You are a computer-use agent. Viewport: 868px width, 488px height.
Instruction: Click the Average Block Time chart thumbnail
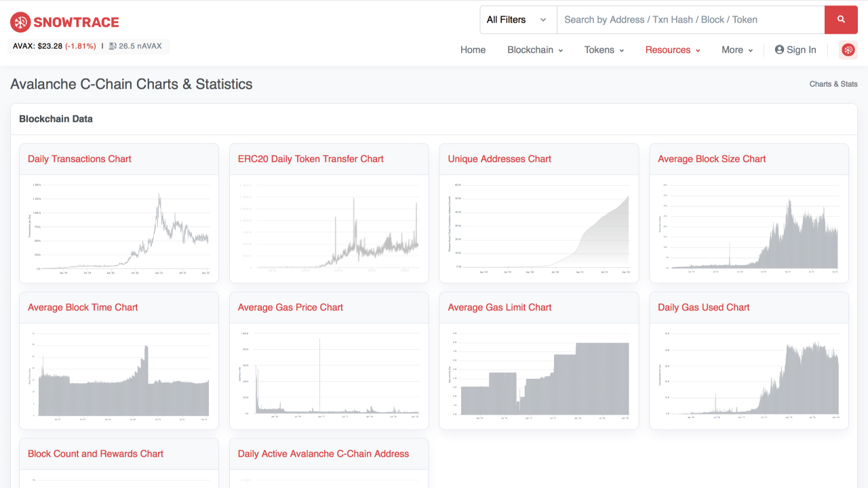[119, 375]
